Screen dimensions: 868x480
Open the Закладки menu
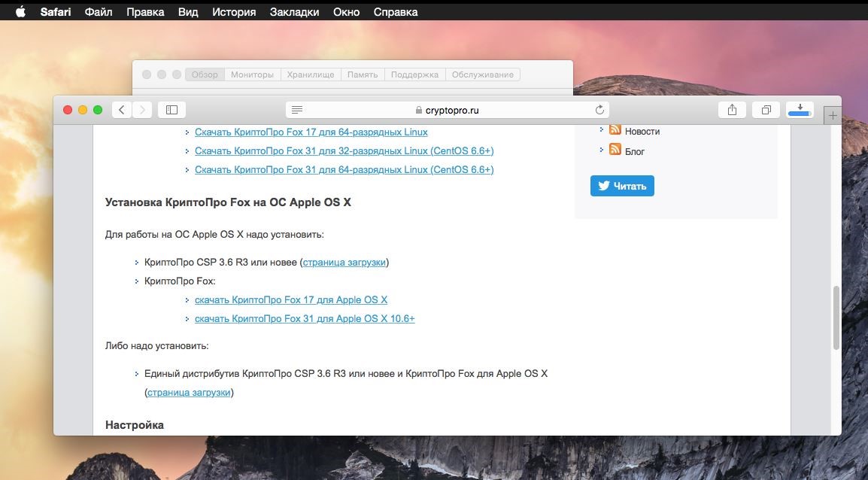click(x=295, y=11)
